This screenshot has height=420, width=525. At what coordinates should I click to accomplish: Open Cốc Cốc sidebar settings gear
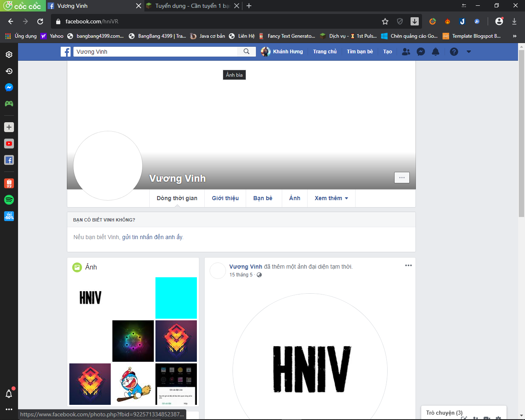(9, 55)
